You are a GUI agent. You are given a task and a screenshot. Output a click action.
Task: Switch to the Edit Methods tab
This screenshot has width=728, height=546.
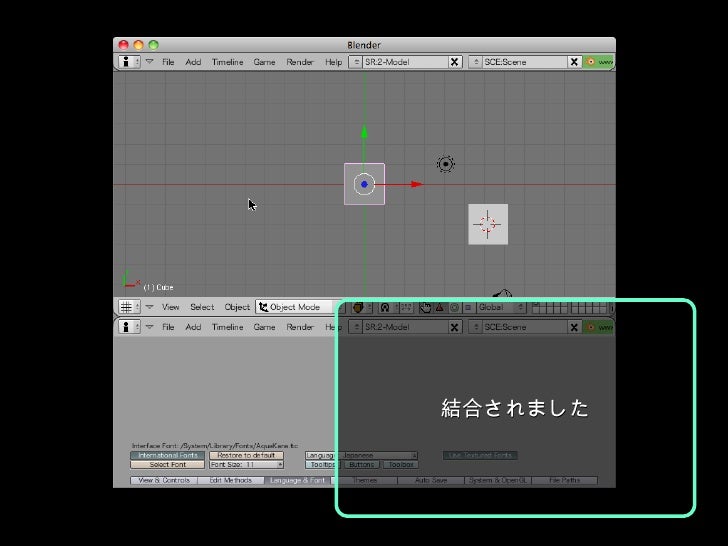pyautogui.click(x=231, y=480)
